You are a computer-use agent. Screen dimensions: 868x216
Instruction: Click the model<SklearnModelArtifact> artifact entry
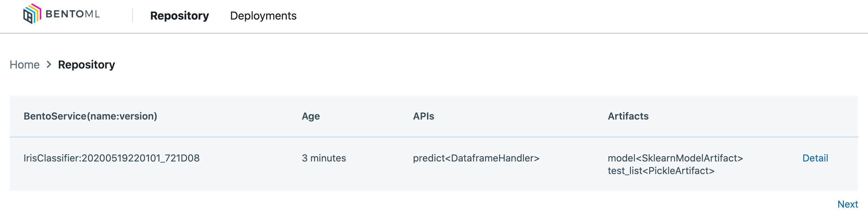(x=676, y=158)
